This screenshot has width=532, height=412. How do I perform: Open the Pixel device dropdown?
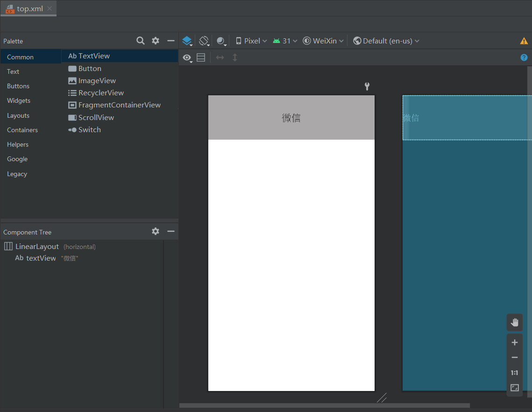[251, 41]
